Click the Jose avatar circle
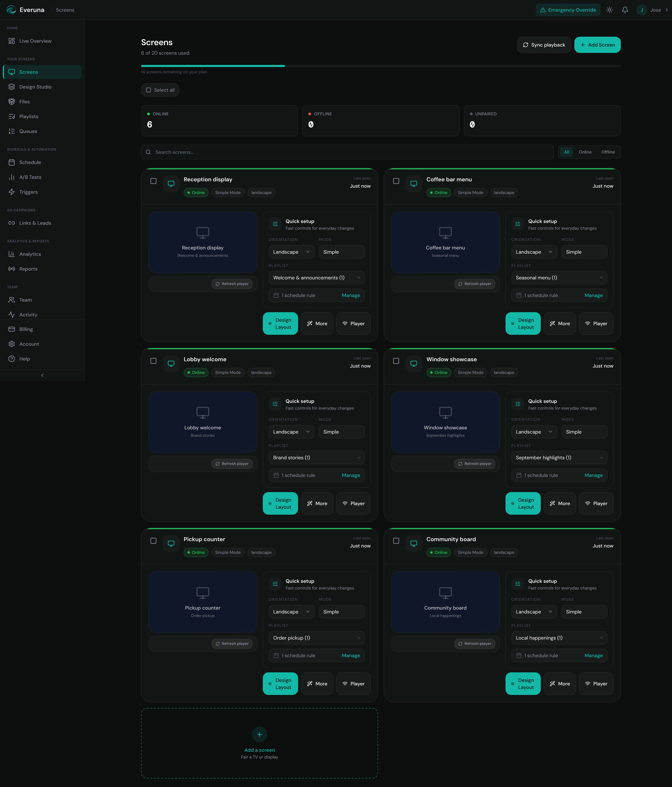 [642, 10]
